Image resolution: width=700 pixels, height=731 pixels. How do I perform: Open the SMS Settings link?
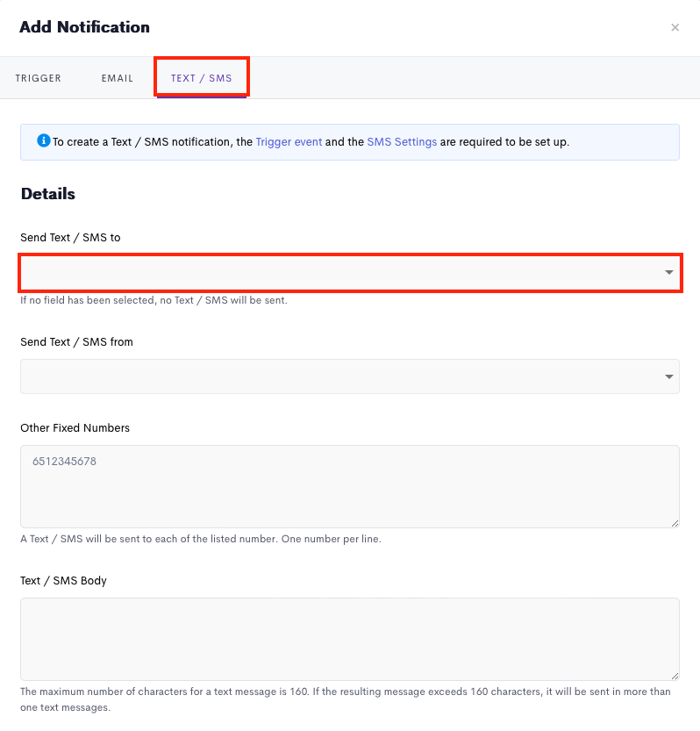click(x=402, y=141)
